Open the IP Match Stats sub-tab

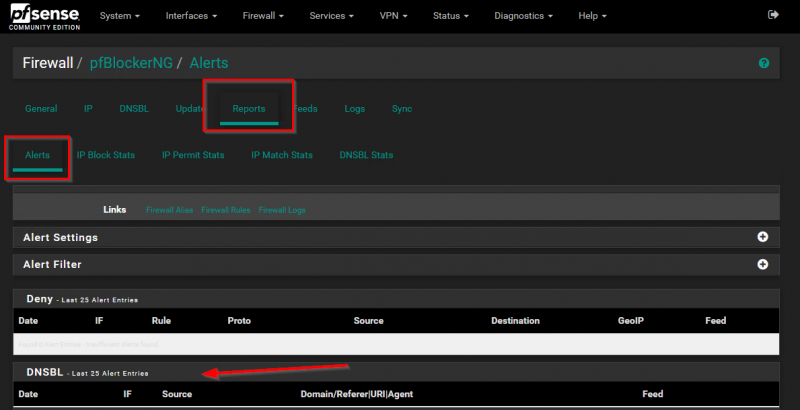[282, 155]
